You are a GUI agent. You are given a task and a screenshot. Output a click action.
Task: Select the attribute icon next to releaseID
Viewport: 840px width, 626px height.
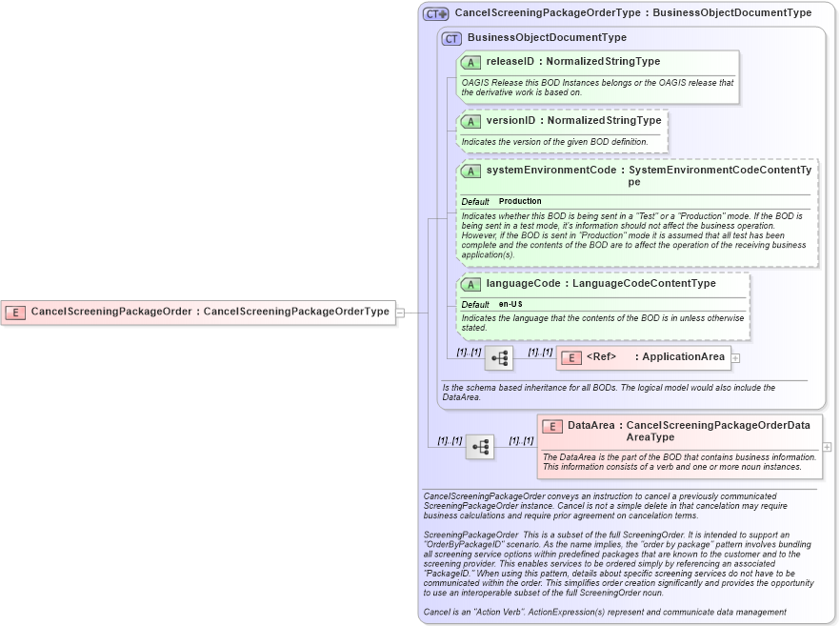[470, 61]
